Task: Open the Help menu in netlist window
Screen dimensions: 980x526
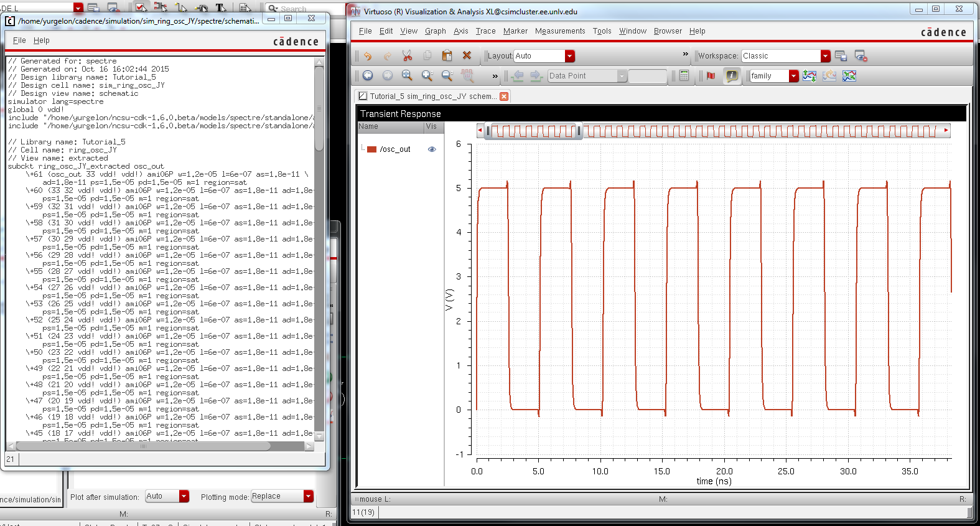Action: click(x=41, y=40)
